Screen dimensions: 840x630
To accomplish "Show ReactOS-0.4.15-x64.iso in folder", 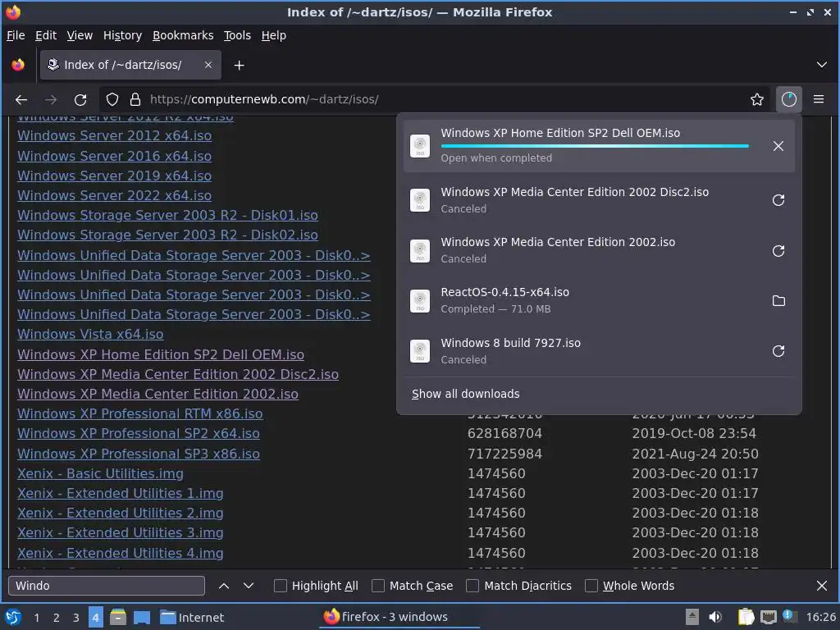I will point(778,300).
